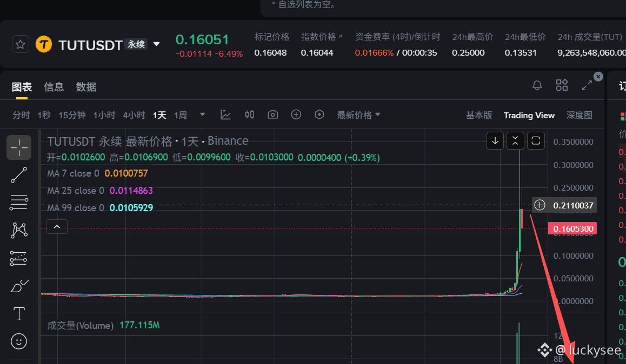Screen dimensions: 626x364
Task: Click the chart title TUTUSDT 永续 最新价格
Action: tap(110, 141)
